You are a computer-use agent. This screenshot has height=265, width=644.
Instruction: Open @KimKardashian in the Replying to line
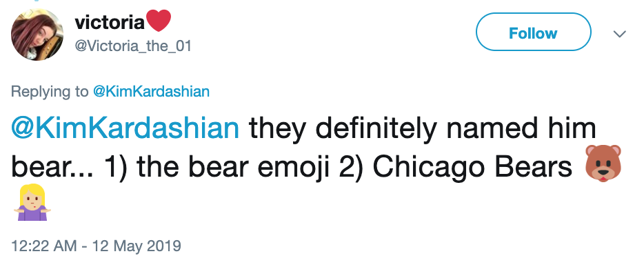152,91
